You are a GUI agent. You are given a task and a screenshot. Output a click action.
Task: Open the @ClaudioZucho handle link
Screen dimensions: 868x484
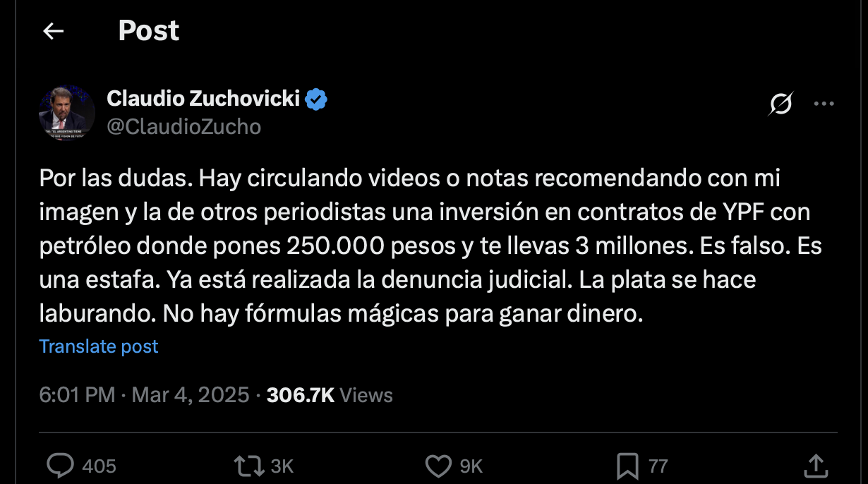[x=184, y=126]
